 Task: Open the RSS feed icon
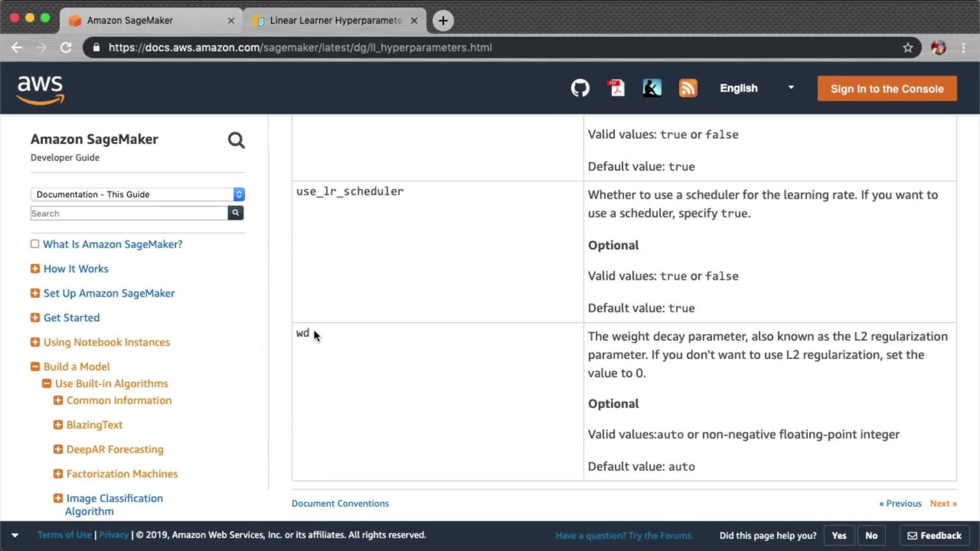tap(688, 88)
